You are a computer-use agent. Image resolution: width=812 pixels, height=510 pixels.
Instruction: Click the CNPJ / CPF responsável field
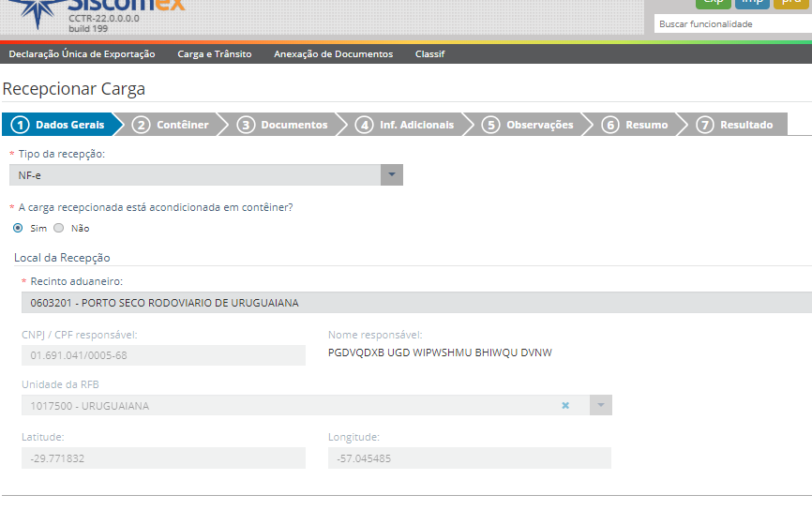pos(164,355)
